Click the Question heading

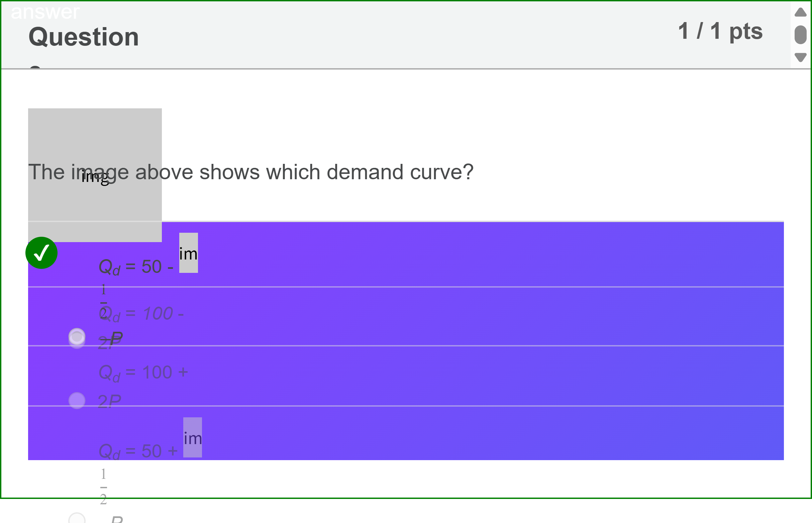[x=84, y=37]
